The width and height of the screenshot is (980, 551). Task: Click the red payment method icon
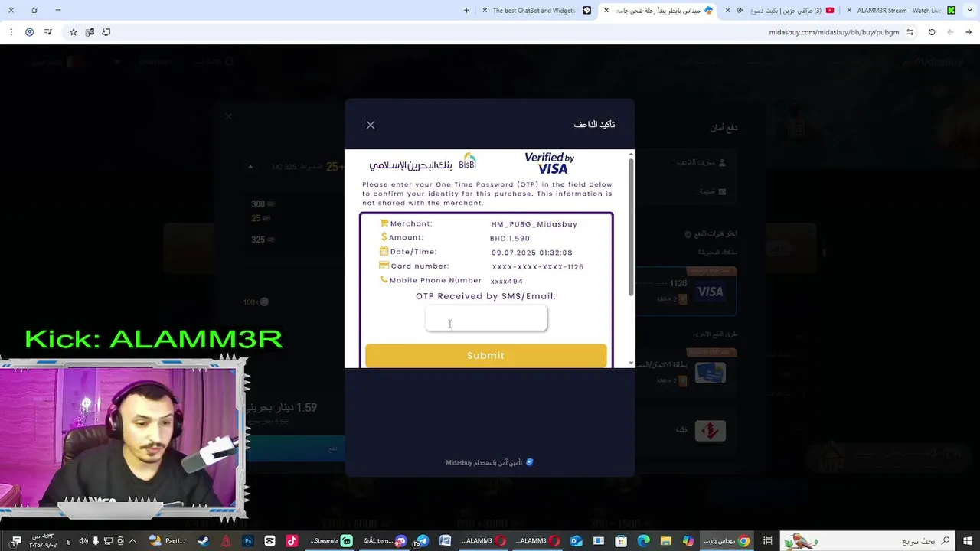(710, 430)
